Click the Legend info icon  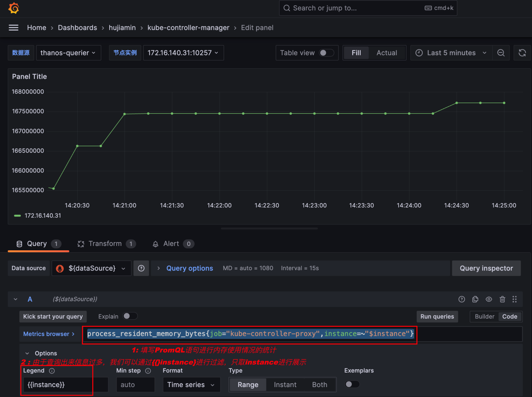point(52,371)
